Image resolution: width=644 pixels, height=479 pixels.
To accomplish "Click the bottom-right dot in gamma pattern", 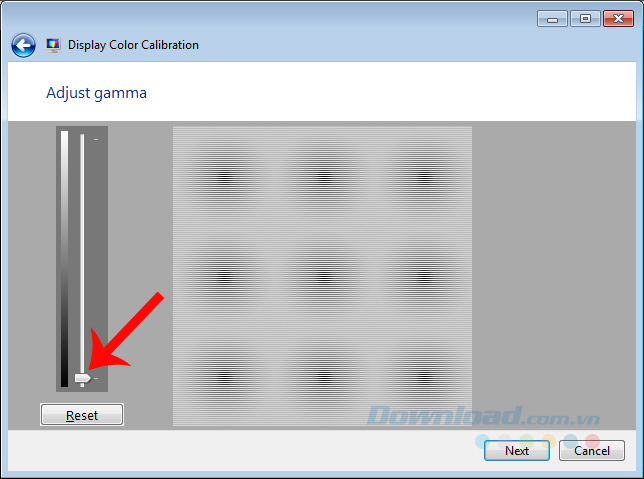I will point(424,375).
